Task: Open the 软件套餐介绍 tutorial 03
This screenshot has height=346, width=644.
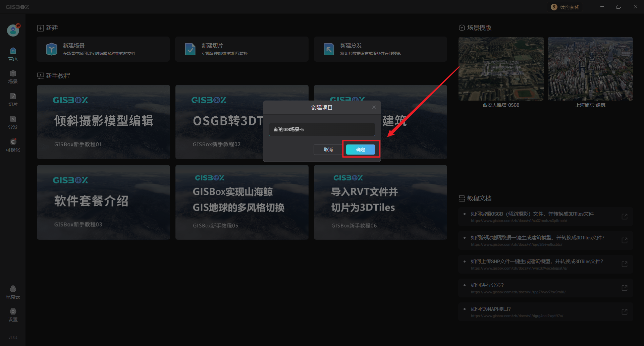Action: point(103,202)
